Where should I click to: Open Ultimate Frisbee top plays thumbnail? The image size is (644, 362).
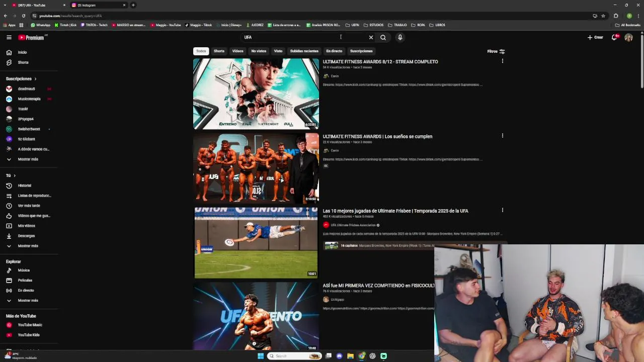[256, 243]
